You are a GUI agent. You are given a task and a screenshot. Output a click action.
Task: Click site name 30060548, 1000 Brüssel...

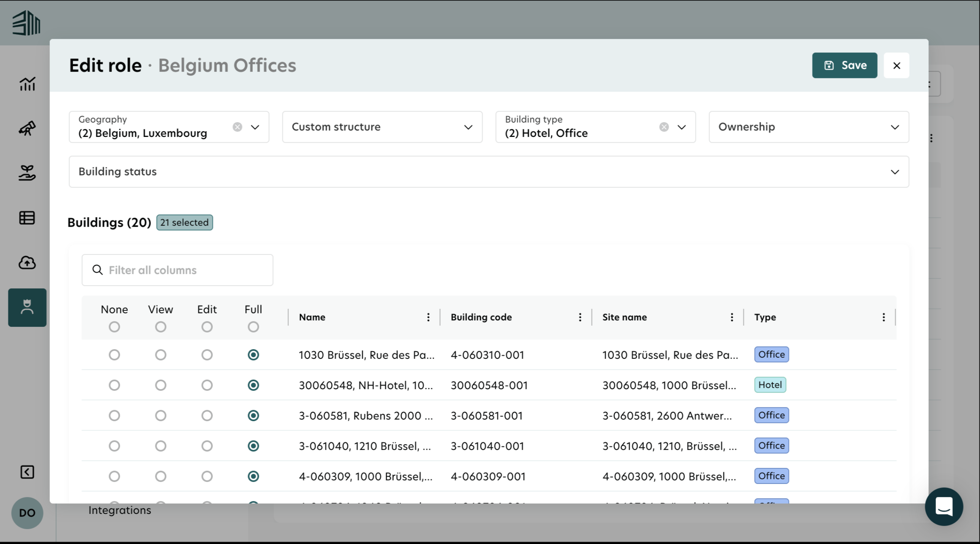coord(669,385)
